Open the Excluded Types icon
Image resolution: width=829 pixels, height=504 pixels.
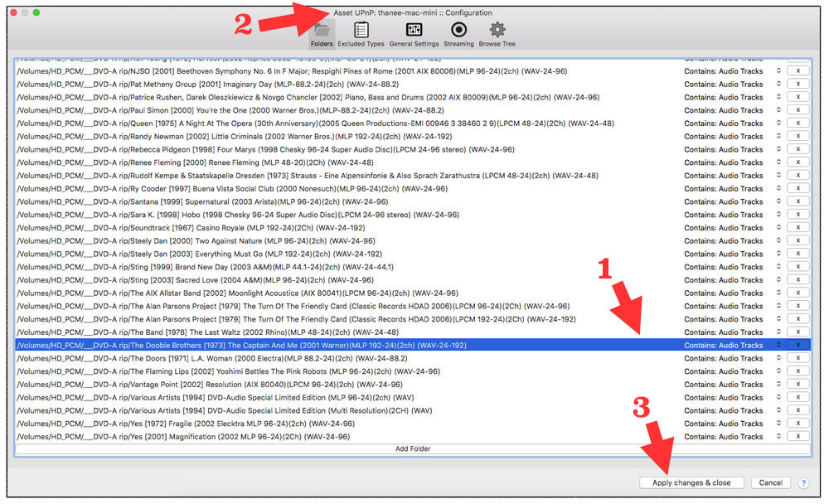click(x=361, y=33)
